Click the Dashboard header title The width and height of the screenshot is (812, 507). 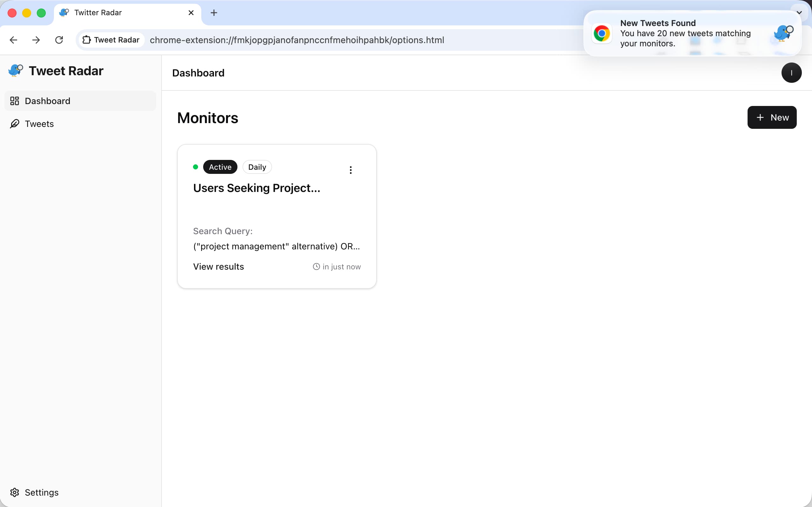point(198,73)
